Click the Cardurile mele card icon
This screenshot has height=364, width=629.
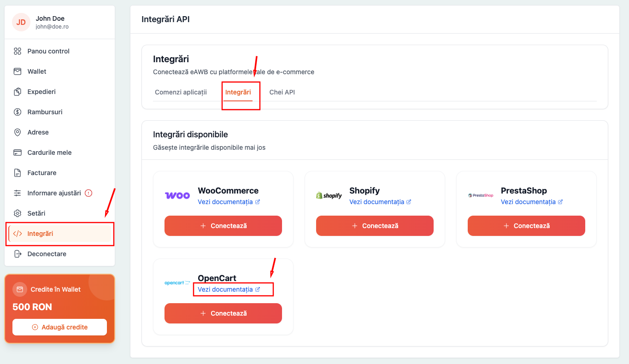pos(18,153)
